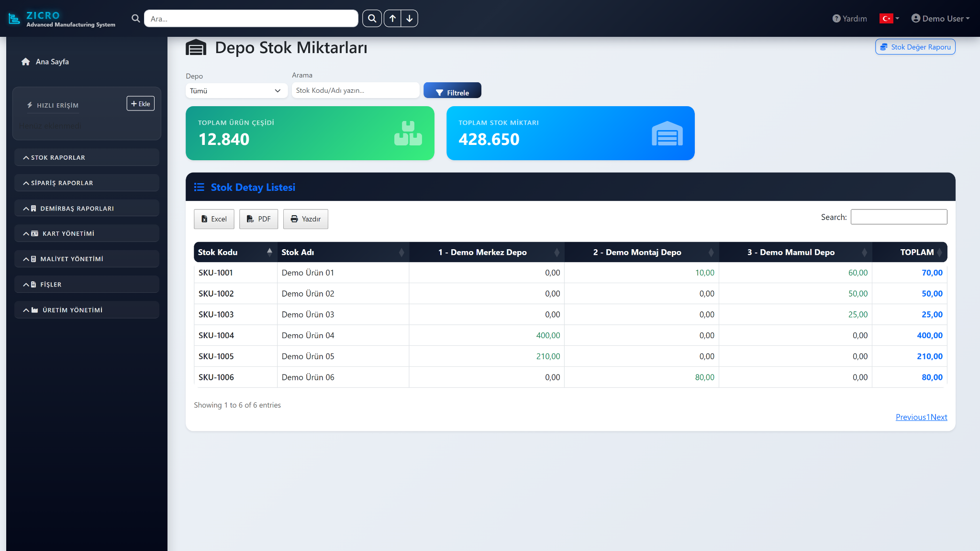The width and height of the screenshot is (980, 551).
Task: Click the Demo Ürün 01 name cell
Action: click(x=343, y=273)
